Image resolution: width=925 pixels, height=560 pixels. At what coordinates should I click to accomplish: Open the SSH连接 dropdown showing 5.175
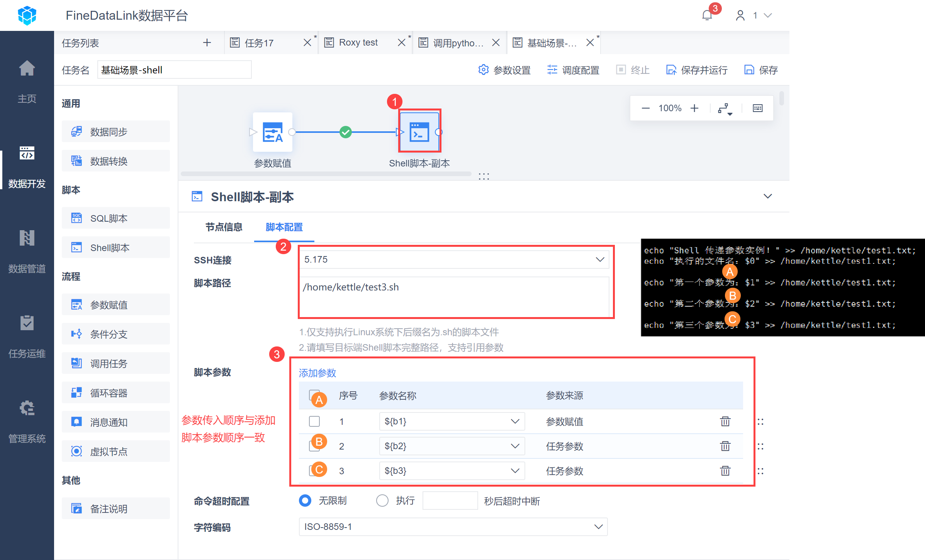(453, 260)
